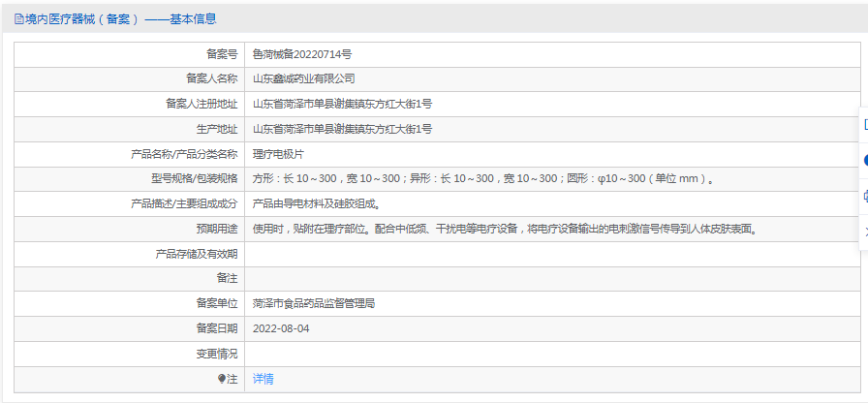Click the 产品存储及有效期 label
Screen dimensions: 868x403
(197, 254)
